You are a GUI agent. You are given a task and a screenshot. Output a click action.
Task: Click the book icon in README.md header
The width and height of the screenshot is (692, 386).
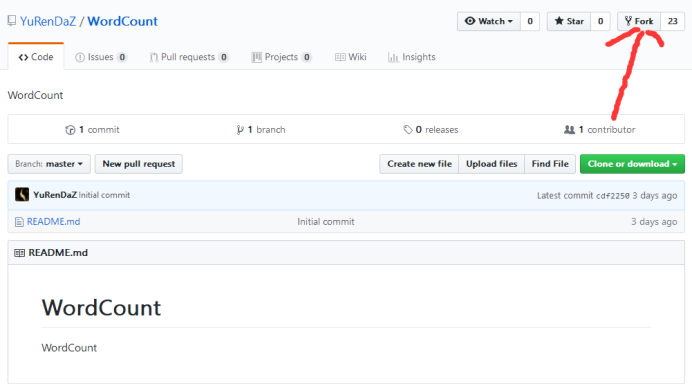19,253
